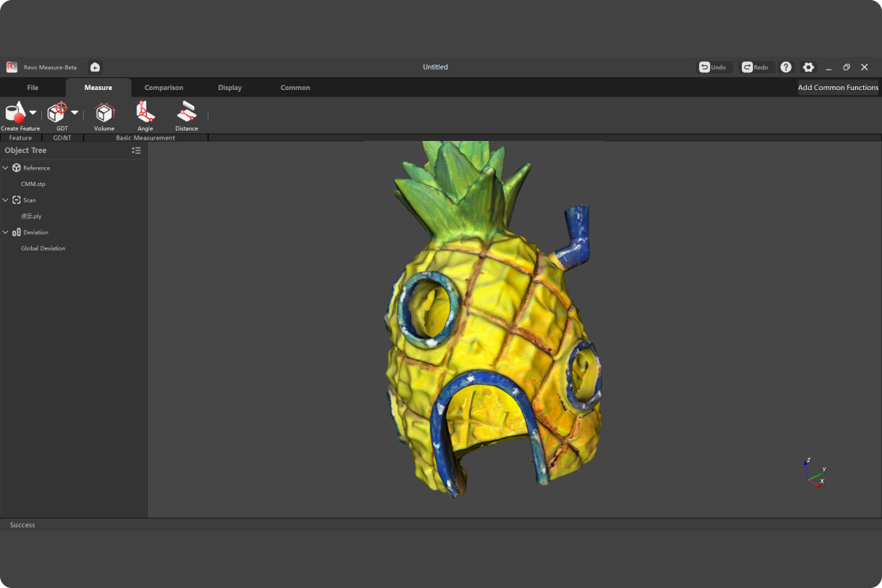Image resolution: width=882 pixels, height=588 pixels.
Task: Open the Create Feature dropdown arrow
Action: click(33, 112)
